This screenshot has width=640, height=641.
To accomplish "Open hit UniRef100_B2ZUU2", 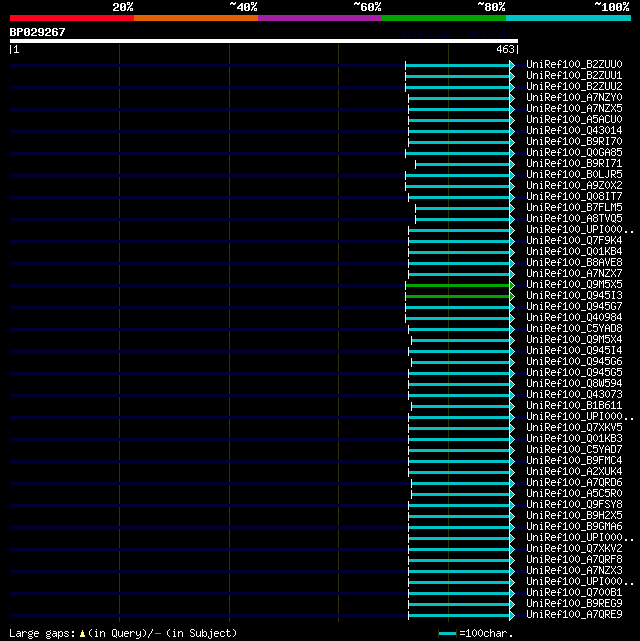I will click(574, 87).
